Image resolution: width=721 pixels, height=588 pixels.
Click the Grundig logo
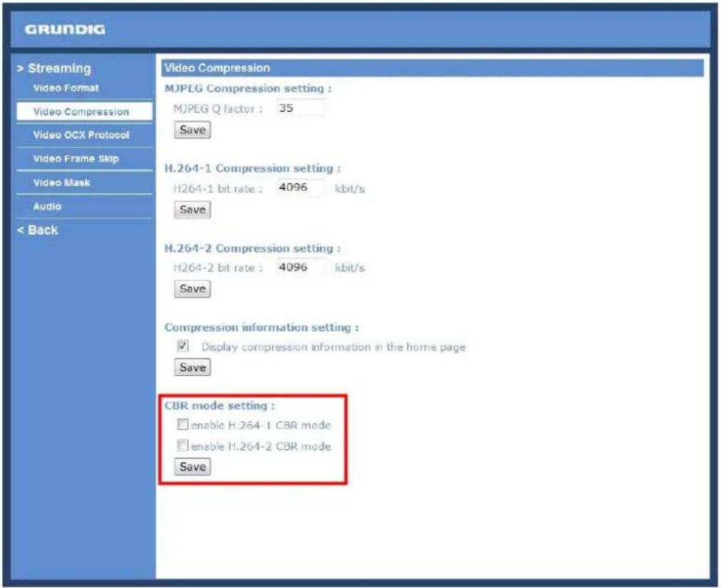65,29
